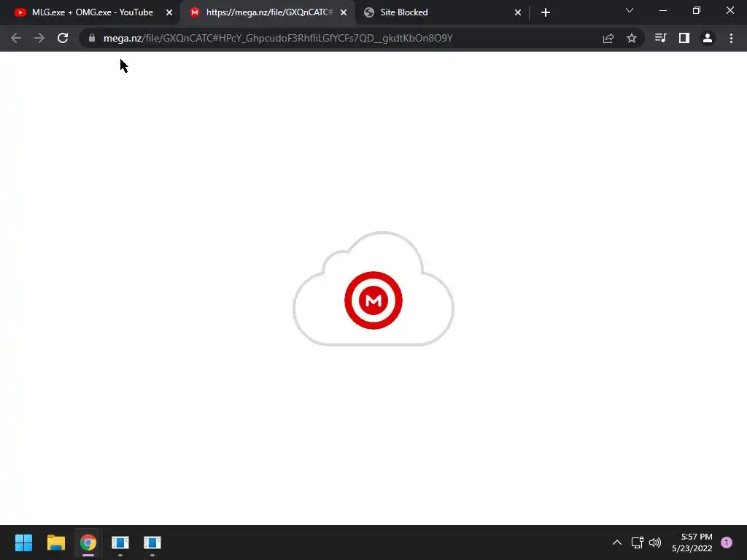Open the second blue window app on the taskbar
The height and width of the screenshot is (560, 747).
[x=152, y=542]
